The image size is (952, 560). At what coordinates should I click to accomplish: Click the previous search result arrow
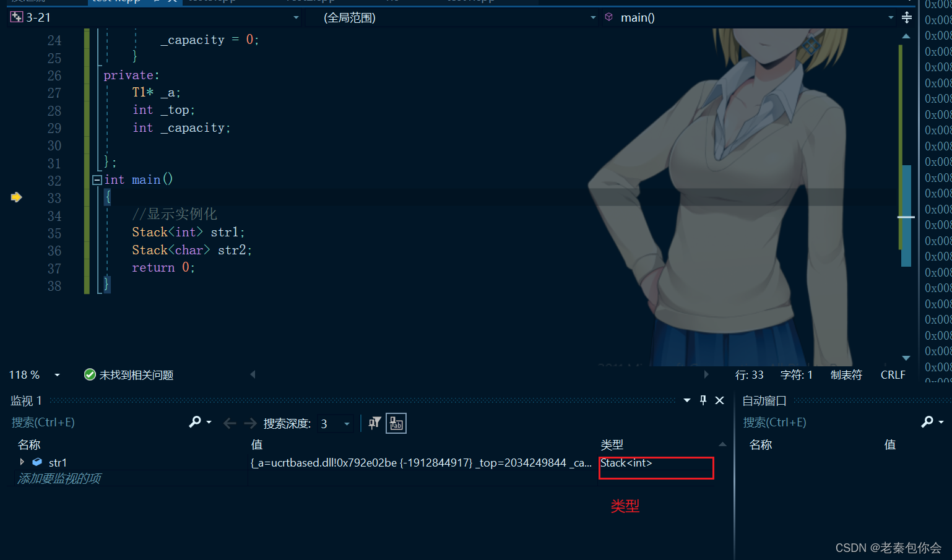pos(230,423)
